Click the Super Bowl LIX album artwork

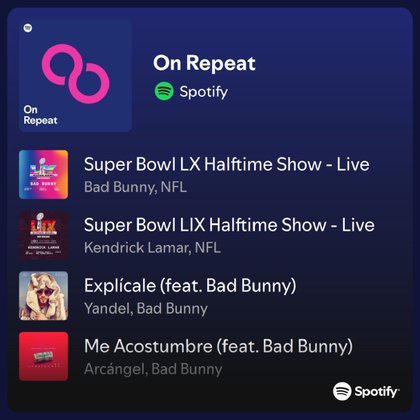[x=43, y=235]
